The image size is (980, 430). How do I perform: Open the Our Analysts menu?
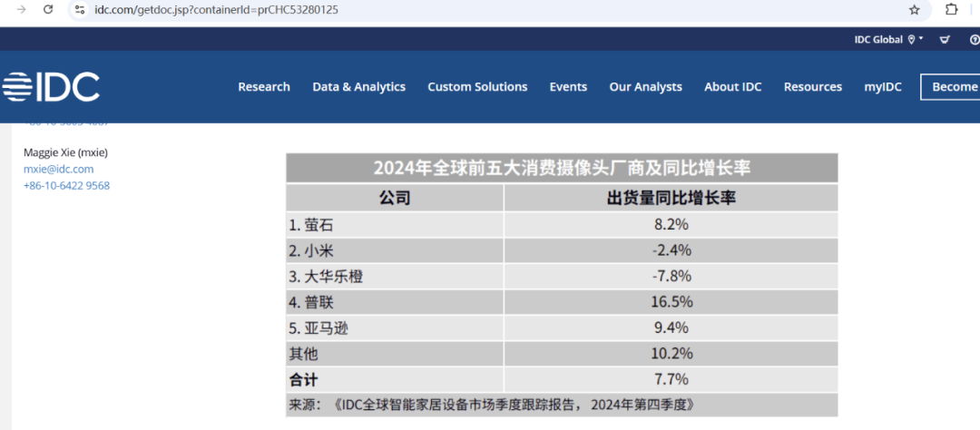click(646, 87)
